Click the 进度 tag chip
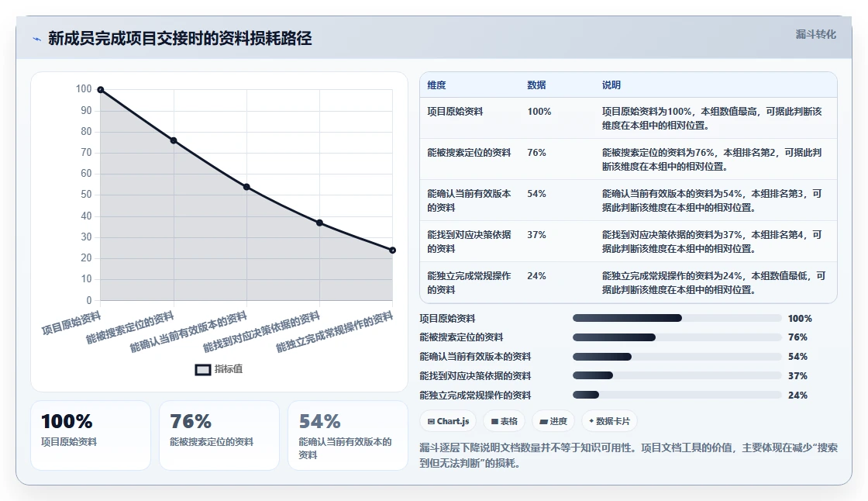Viewport: 868px width, 501px height. point(553,421)
